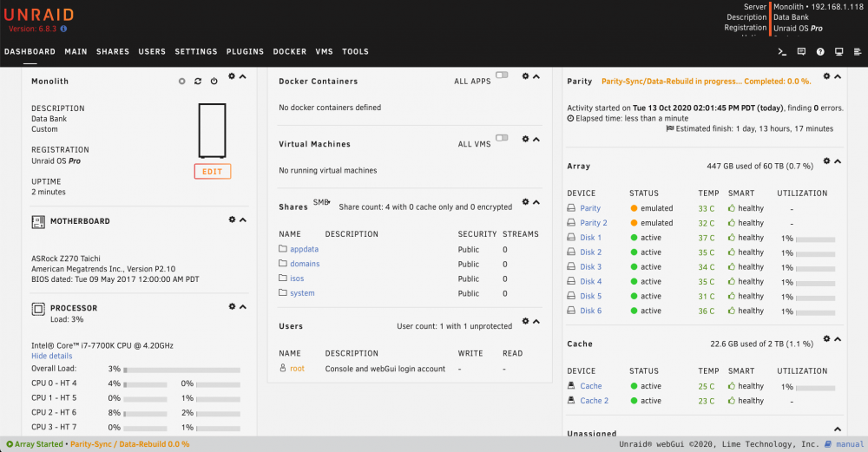Viewport: 868px width, 452px height.
Task: Open Shares panel settings gear
Action: click(x=525, y=202)
